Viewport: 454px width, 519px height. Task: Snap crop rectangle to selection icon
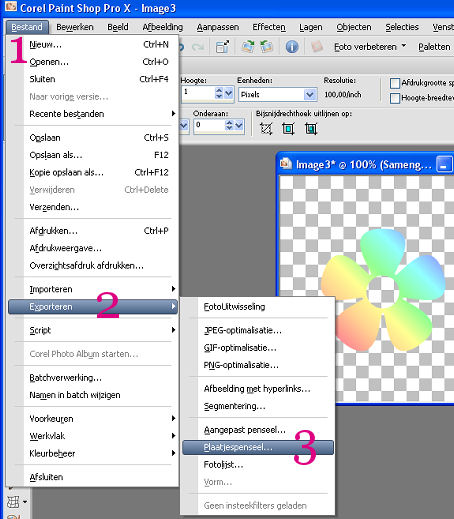[266, 128]
